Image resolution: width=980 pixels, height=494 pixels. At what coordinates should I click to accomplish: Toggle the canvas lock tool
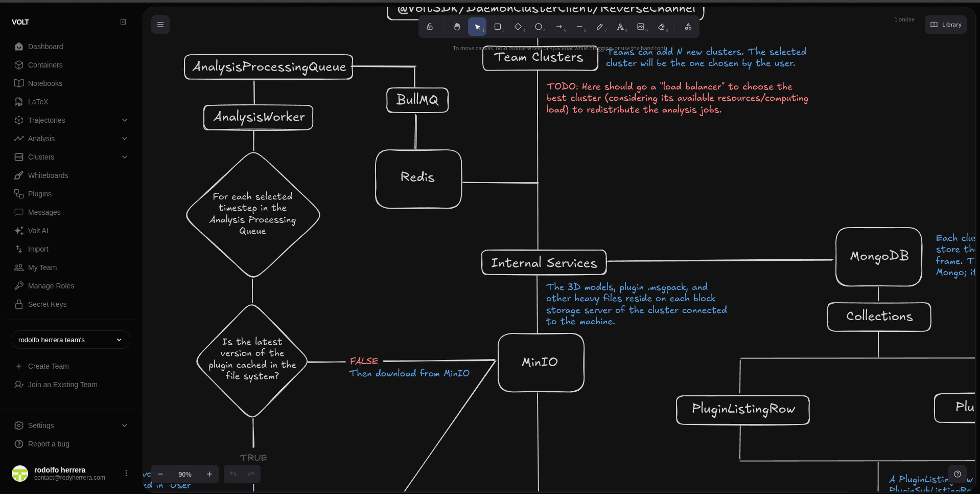click(430, 27)
